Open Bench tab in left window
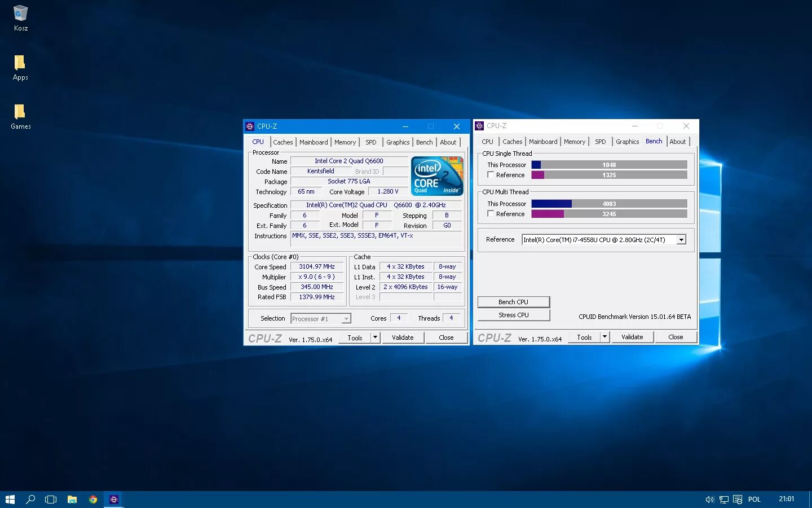Screen dimensions: 812x508 pos(425,142)
